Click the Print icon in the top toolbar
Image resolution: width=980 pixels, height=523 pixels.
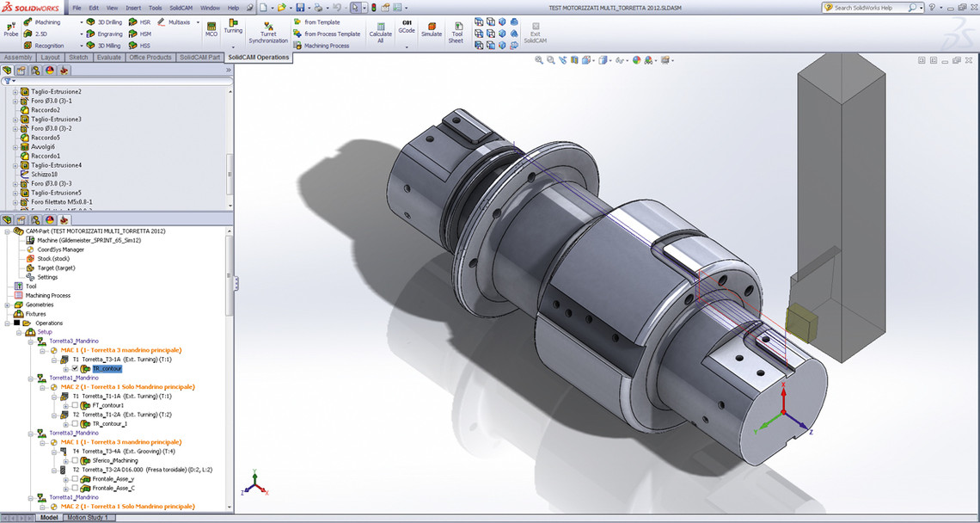pos(319,8)
